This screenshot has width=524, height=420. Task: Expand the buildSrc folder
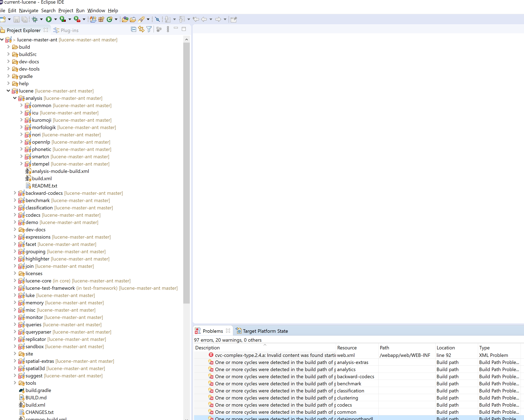9,54
